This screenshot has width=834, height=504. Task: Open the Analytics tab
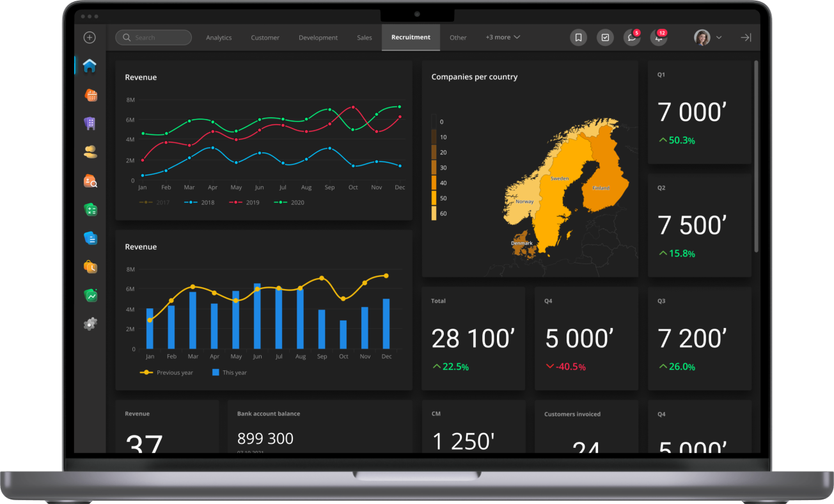[x=219, y=37]
